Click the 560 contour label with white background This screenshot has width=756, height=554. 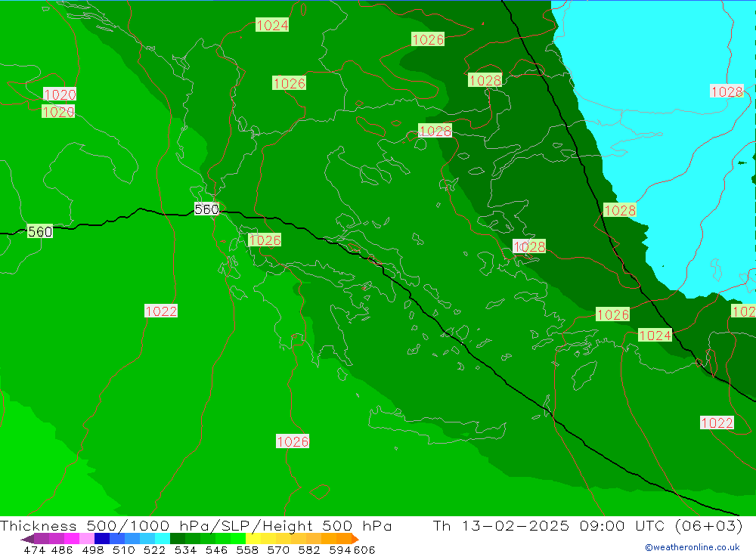click(207, 209)
